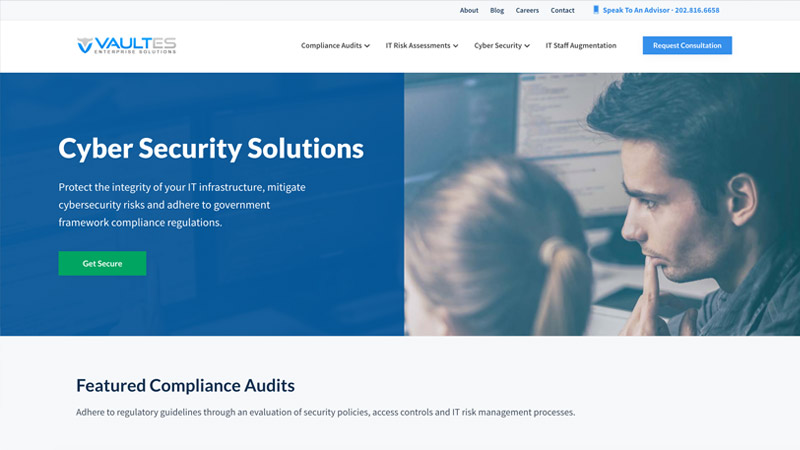Open the About link in top bar
800x450 pixels.
(x=469, y=10)
